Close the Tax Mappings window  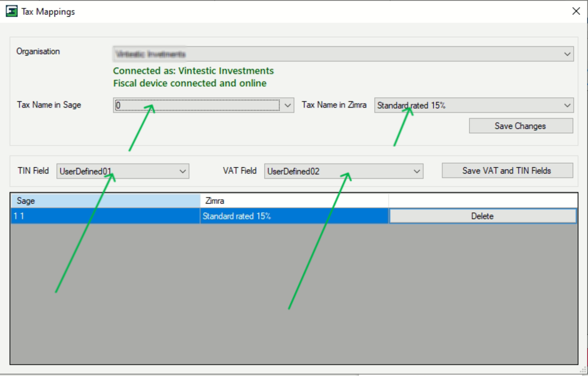576,11
